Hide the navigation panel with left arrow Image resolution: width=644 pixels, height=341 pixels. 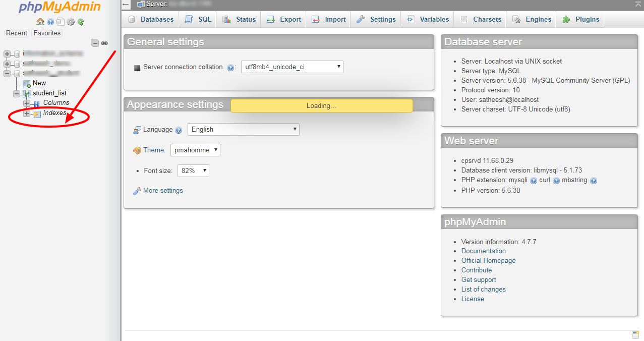coord(126,4)
